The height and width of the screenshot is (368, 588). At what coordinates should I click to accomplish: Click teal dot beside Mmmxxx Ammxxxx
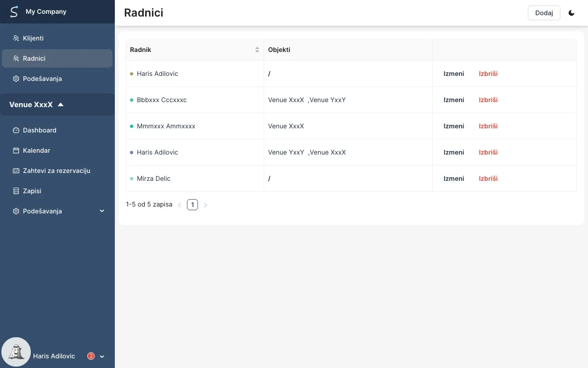(x=132, y=126)
